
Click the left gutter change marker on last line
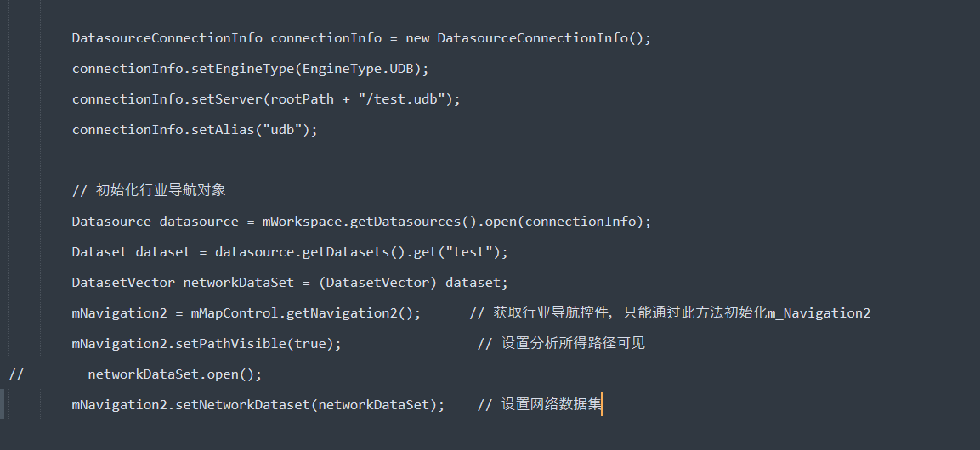(2, 404)
